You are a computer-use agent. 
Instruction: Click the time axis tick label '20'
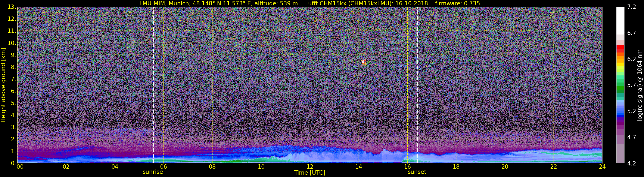coord(505,167)
